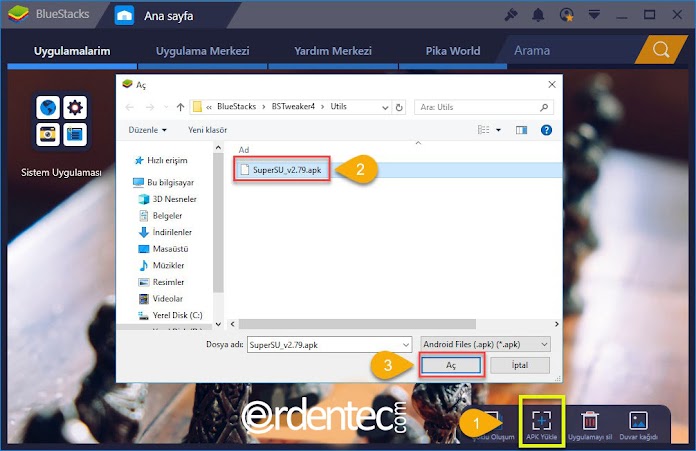
Task: Click the İptal cancel button
Action: click(x=520, y=365)
